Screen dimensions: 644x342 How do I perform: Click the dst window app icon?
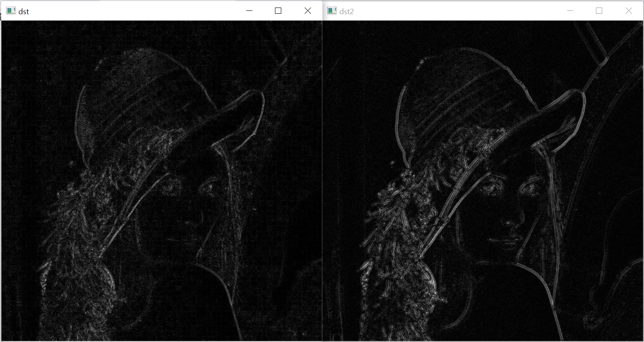(11, 11)
